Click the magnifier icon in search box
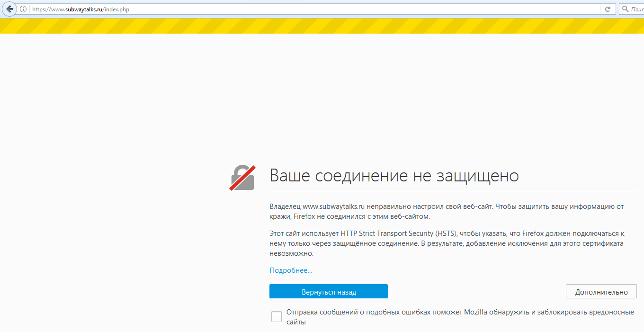Image resolution: width=644 pixels, height=332 pixels. 625,9
